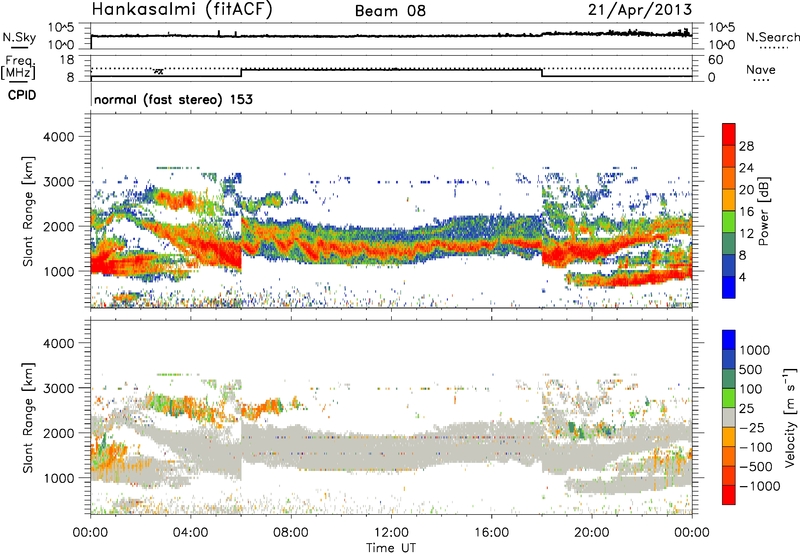This screenshot has height=554, width=800.
Task: Select "Slant Range [km]" label of velocity panel
Action: coord(28,418)
